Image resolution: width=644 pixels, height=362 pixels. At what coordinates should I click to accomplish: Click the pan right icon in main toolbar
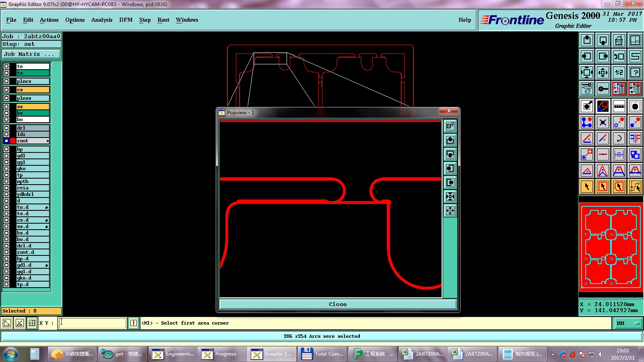pos(603,56)
